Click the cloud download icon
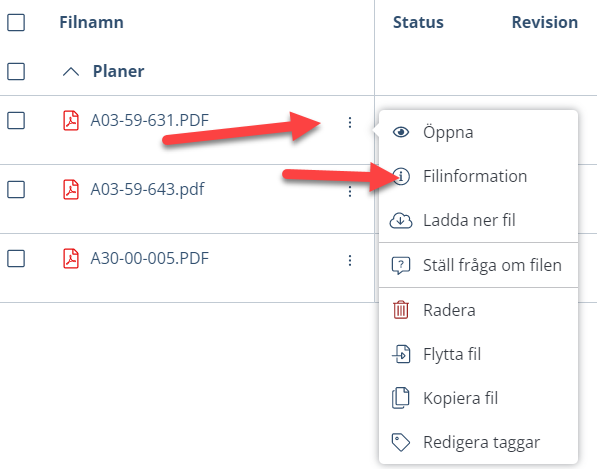The image size is (597, 469). (401, 220)
